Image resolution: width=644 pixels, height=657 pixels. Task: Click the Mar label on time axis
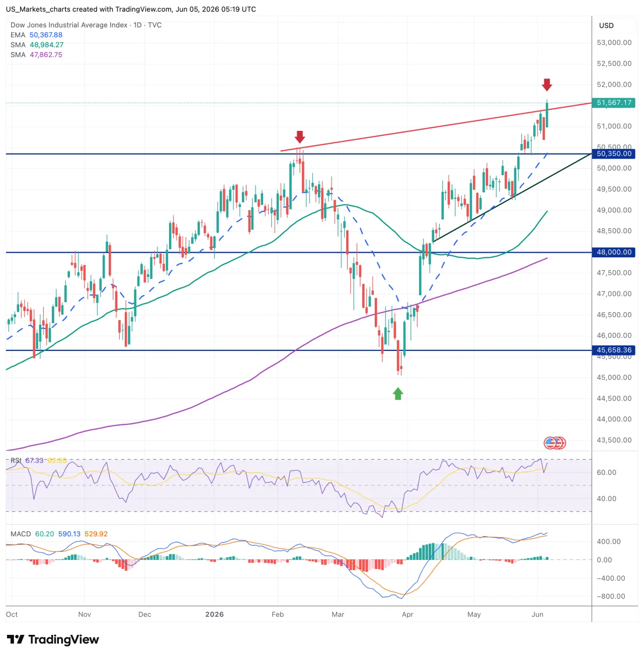(338, 615)
